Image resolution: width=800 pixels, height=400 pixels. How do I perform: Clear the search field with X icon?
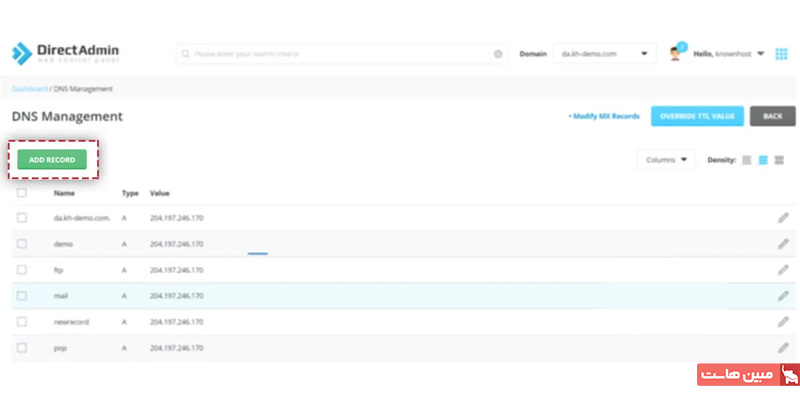click(x=498, y=53)
